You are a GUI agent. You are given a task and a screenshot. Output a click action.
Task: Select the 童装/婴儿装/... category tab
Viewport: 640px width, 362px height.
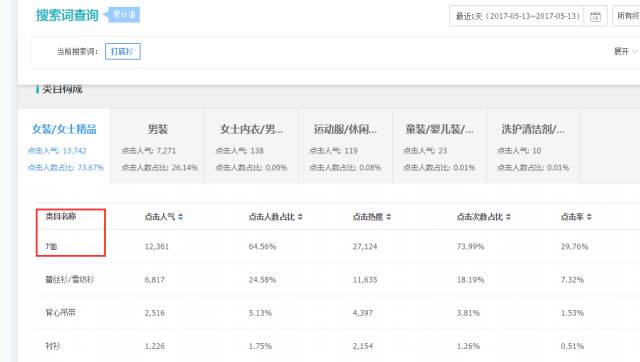point(439,146)
